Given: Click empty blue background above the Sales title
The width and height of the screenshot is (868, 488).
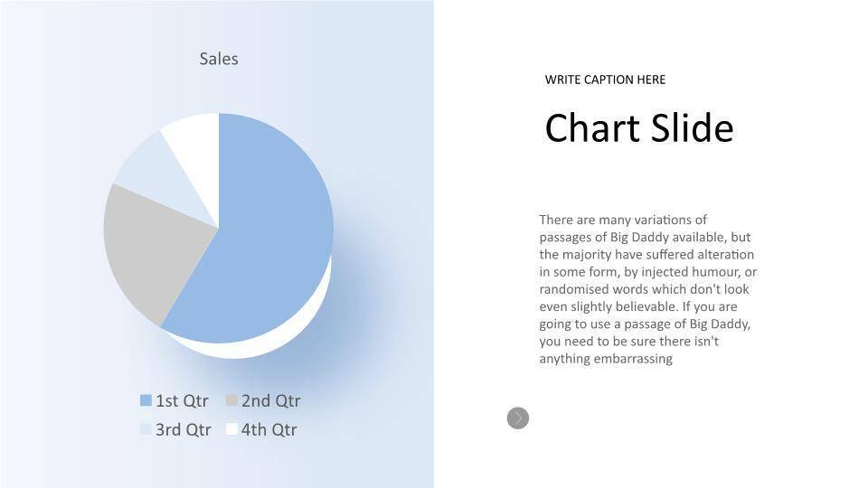Looking at the screenshot, I should [219, 23].
